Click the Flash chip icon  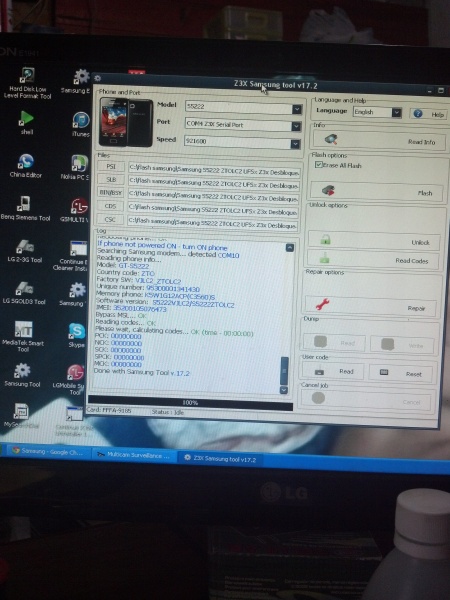click(x=328, y=190)
